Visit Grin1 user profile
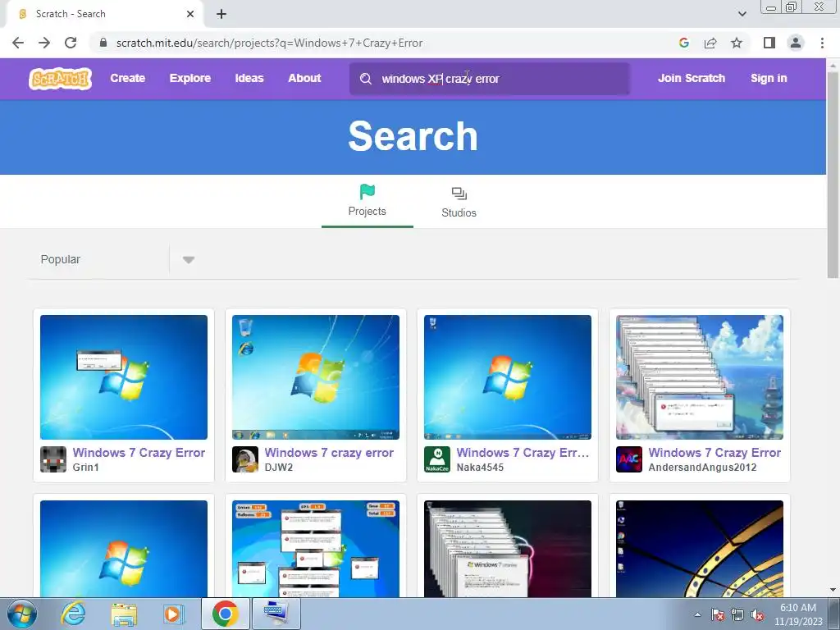The image size is (840, 630). point(85,467)
